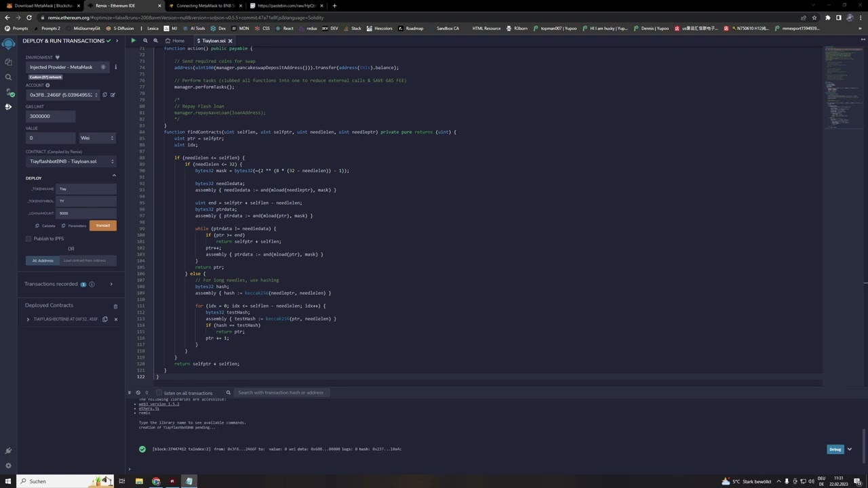The height and width of the screenshot is (488, 868).
Task: Copy calldata for deployment
Action: (x=45, y=226)
